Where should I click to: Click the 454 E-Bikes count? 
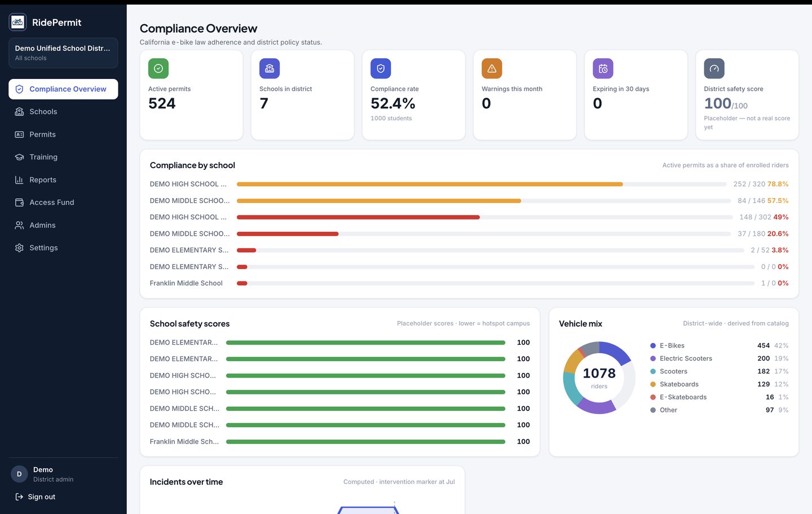(764, 345)
